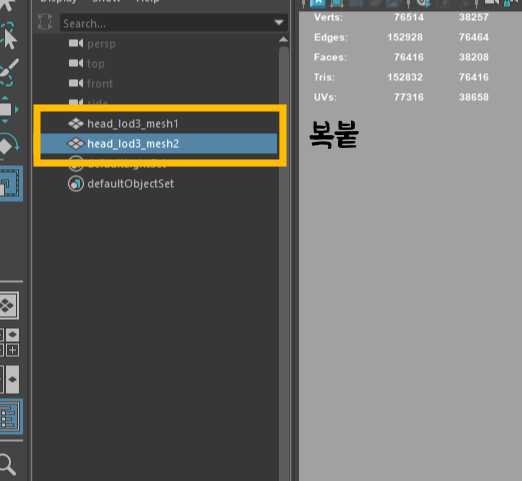Viewport: 522px width, 481px height.
Task: Select the Lasso selection tool
Action: click(8, 35)
